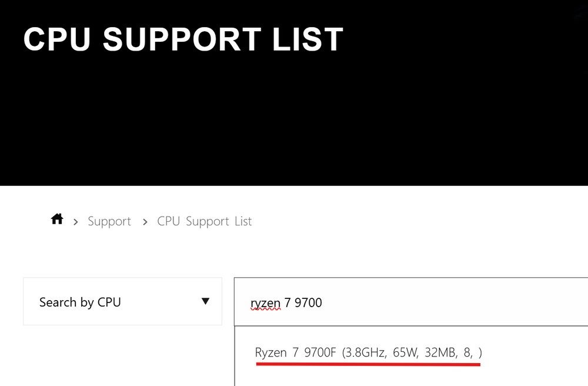Open the Search by CPU dropdown
This screenshot has height=386, width=588.
click(122, 301)
